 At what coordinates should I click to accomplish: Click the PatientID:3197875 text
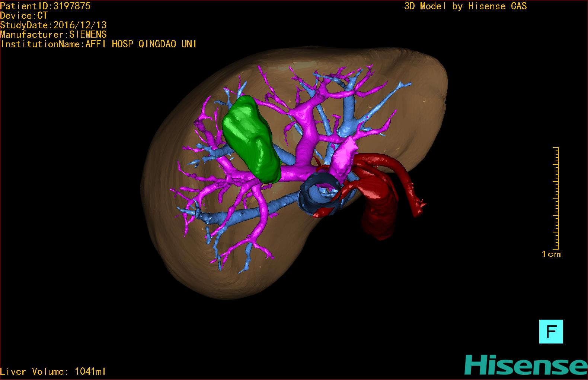pyautogui.click(x=45, y=6)
